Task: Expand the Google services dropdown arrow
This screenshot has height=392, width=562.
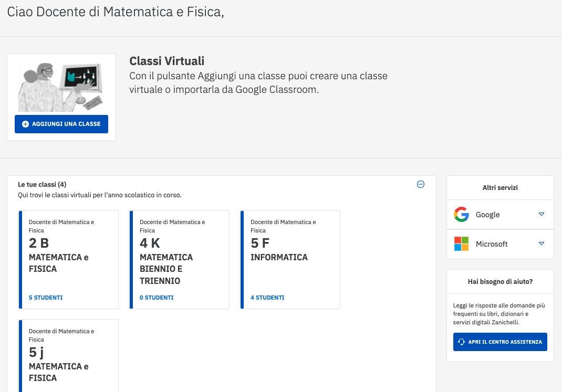Action: pyautogui.click(x=542, y=214)
